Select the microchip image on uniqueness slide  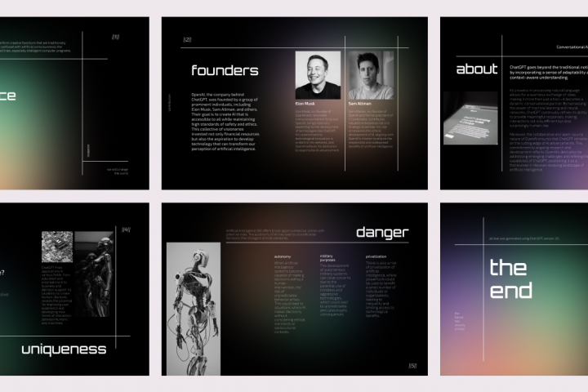pyautogui.click(x=57, y=247)
